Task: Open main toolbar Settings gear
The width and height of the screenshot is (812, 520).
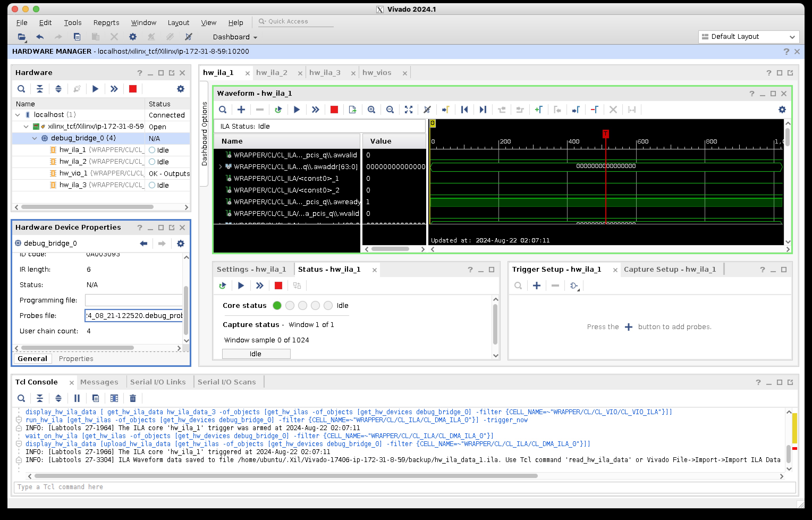Action: [133, 37]
